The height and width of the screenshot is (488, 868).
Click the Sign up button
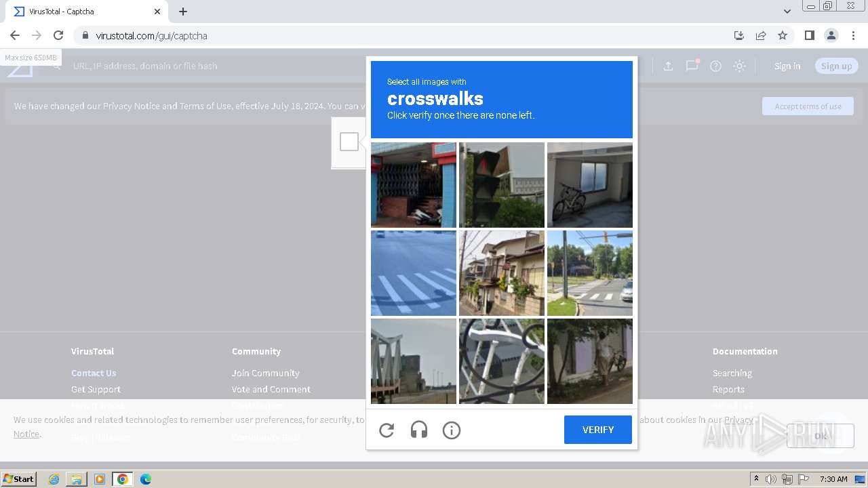(836, 66)
